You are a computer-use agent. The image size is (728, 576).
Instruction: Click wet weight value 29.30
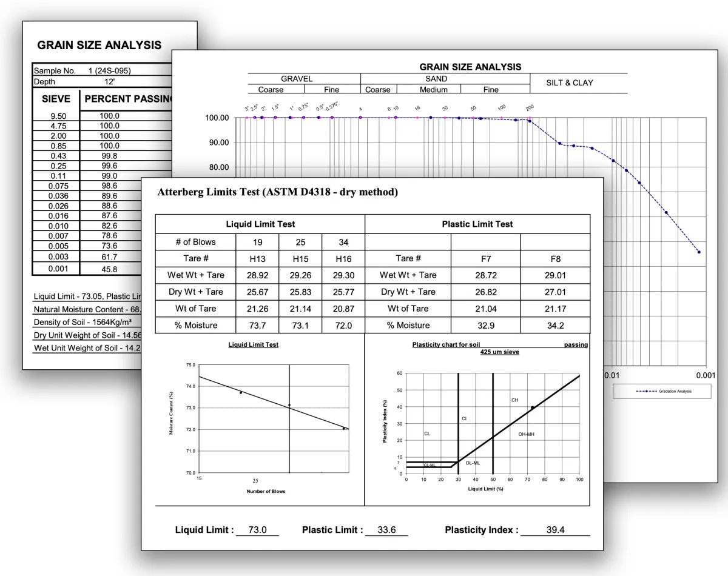343,275
